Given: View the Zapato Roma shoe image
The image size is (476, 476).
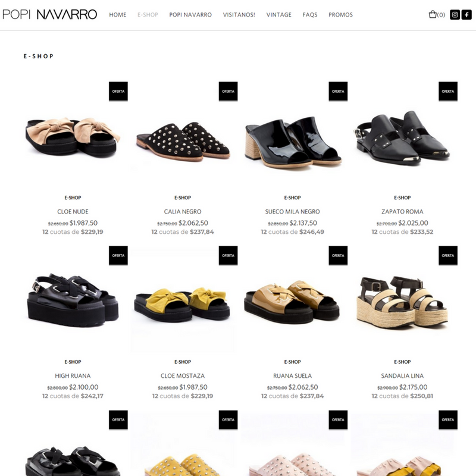Looking at the screenshot, I should coord(402,137).
